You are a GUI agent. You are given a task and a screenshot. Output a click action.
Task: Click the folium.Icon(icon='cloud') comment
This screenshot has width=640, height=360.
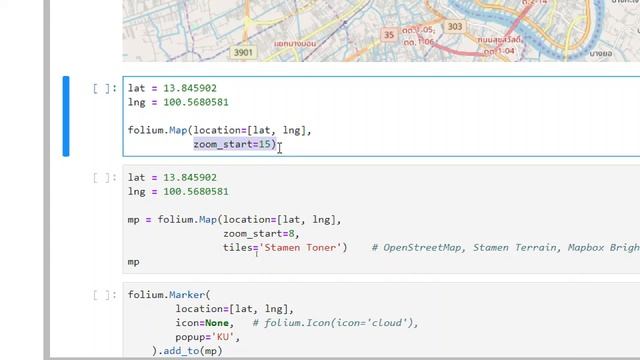click(336, 323)
